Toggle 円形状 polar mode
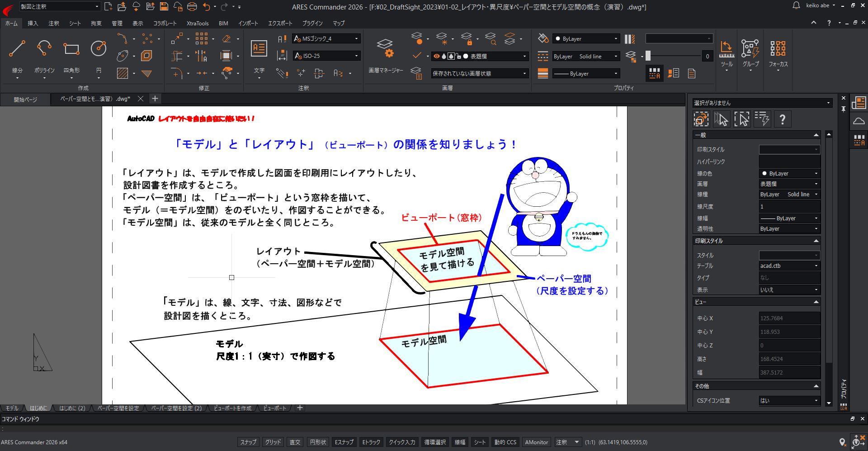Screen dimensions: 868x451 pyautogui.click(x=318, y=442)
